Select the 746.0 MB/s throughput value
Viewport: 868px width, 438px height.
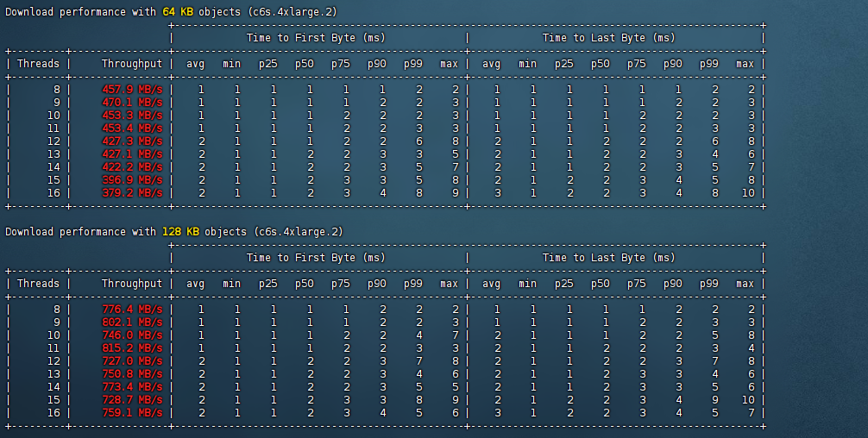[x=132, y=335]
